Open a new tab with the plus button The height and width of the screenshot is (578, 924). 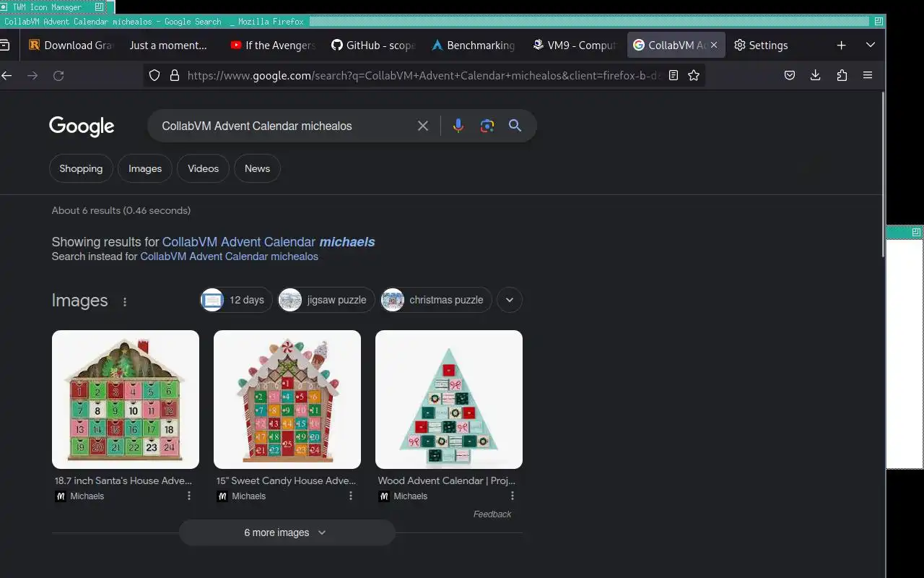pyautogui.click(x=841, y=45)
